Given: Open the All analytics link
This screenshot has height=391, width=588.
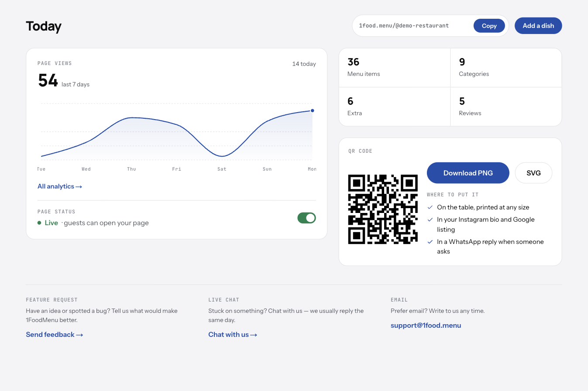Looking at the screenshot, I should tap(60, 186).
